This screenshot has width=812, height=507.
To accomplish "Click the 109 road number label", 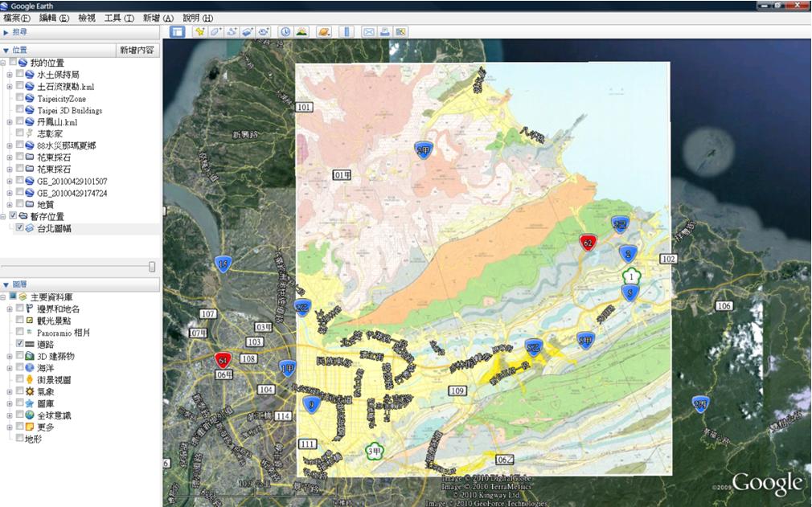I will tap(457, 390).
